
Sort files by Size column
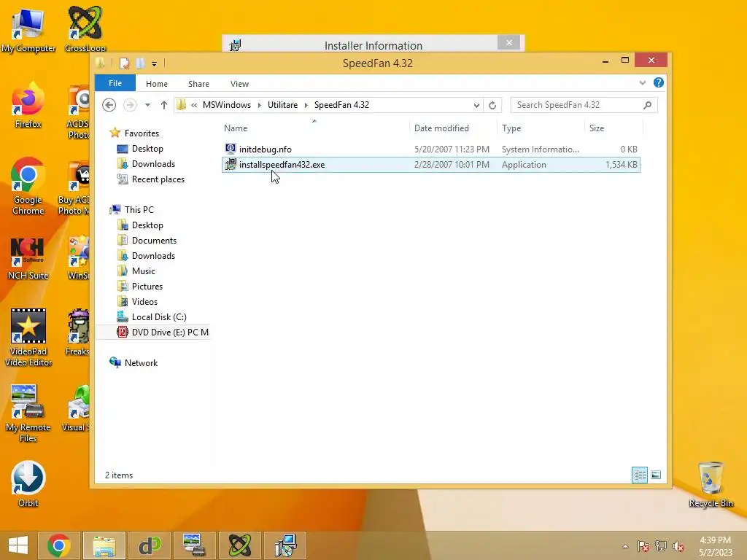point(597,128)
